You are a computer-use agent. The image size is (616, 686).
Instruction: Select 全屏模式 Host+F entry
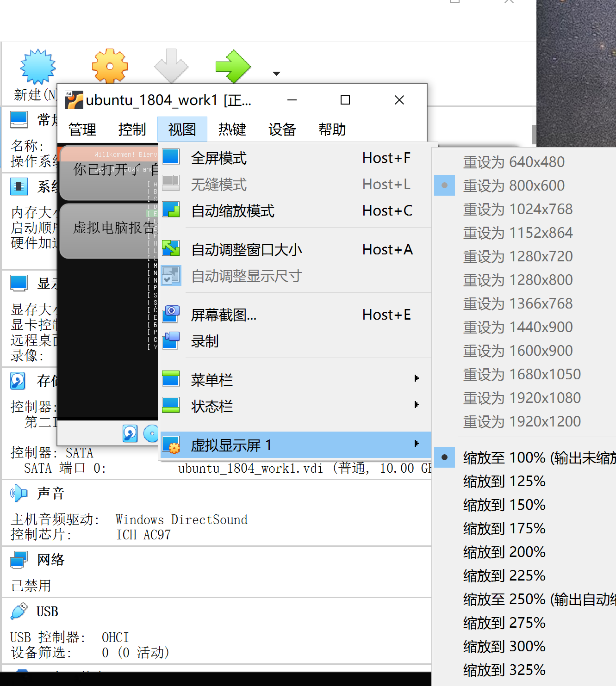click(x=295, y=158)
